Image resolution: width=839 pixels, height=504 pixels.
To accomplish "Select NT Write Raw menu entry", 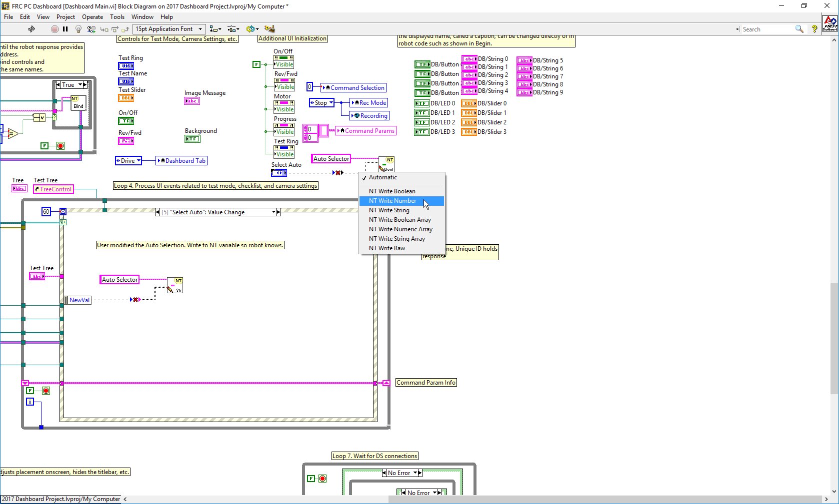I will [402, 248].
